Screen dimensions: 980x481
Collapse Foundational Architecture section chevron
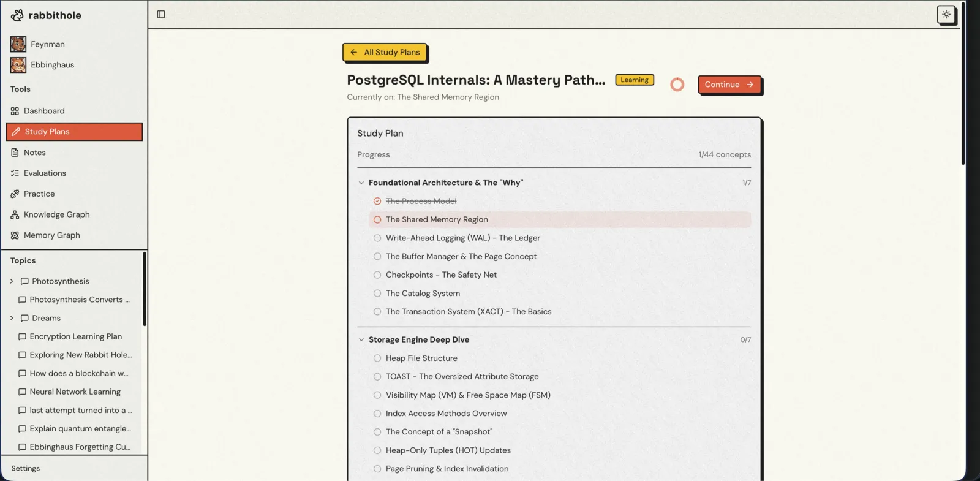pos(361,183)
